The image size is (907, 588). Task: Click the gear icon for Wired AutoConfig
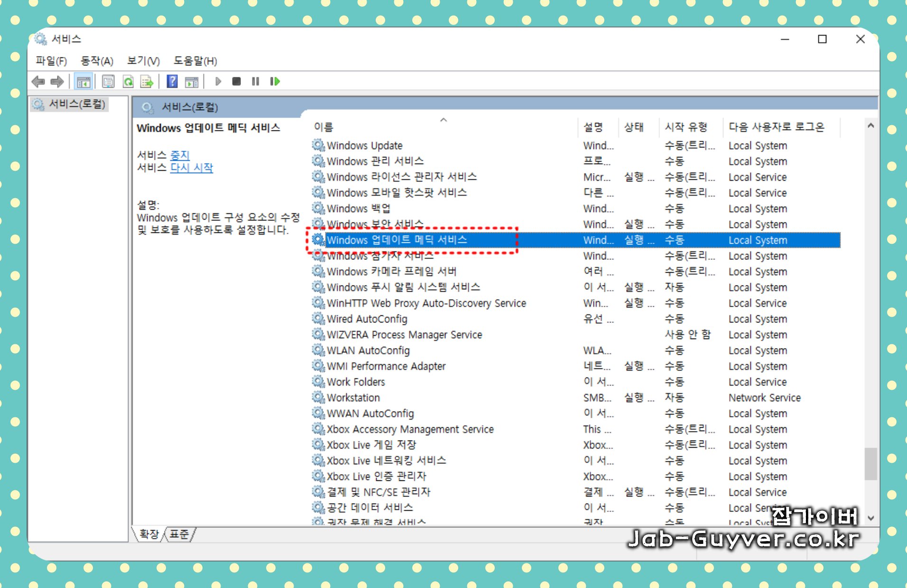point(318,319)
